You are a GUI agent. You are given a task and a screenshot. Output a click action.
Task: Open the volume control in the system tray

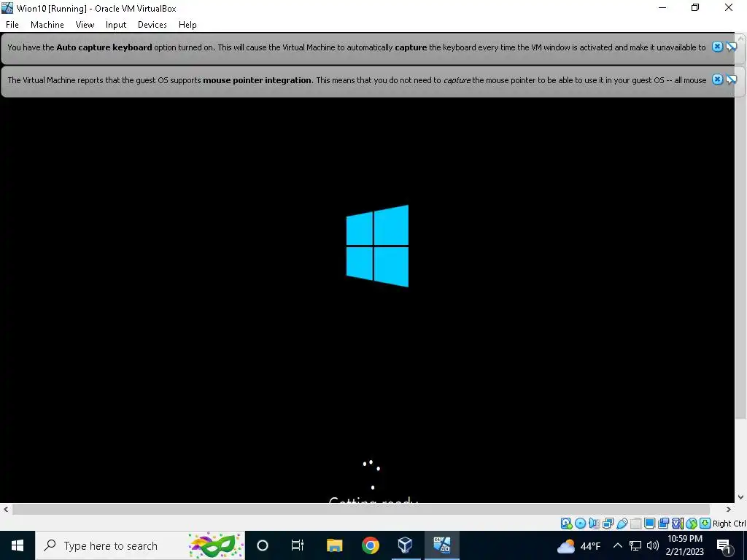click(x=653, y=545)
